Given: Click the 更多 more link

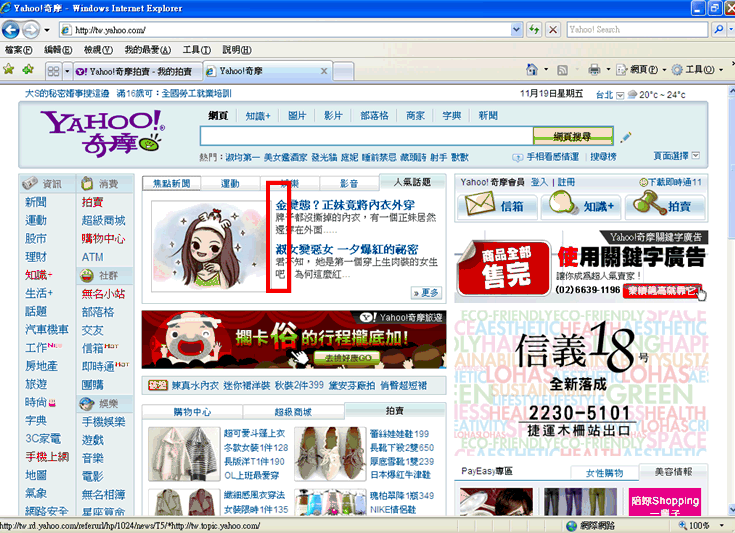Looking at the screenshot, I should (426, 293).
